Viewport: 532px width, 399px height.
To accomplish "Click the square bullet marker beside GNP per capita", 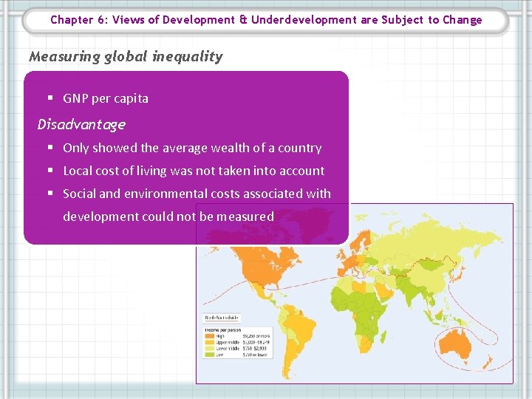I will tap(50, 98).
